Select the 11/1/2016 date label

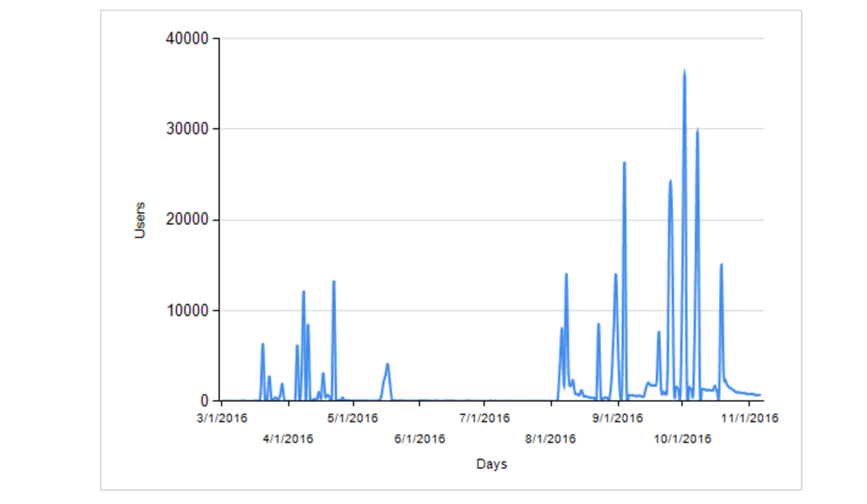pos(750,419)
